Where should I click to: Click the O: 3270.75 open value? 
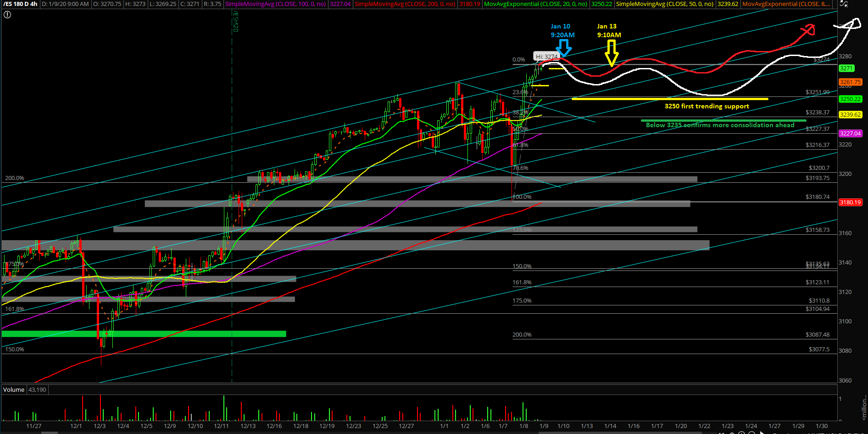click(107, 4)
